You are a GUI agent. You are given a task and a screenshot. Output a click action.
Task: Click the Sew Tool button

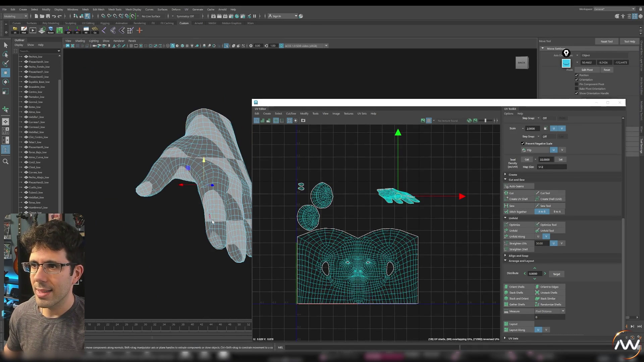click(545, 206)
